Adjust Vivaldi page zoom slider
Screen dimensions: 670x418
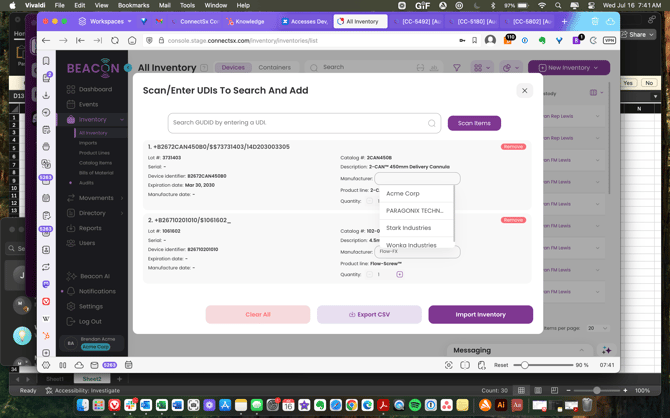[x=543, y=365]
